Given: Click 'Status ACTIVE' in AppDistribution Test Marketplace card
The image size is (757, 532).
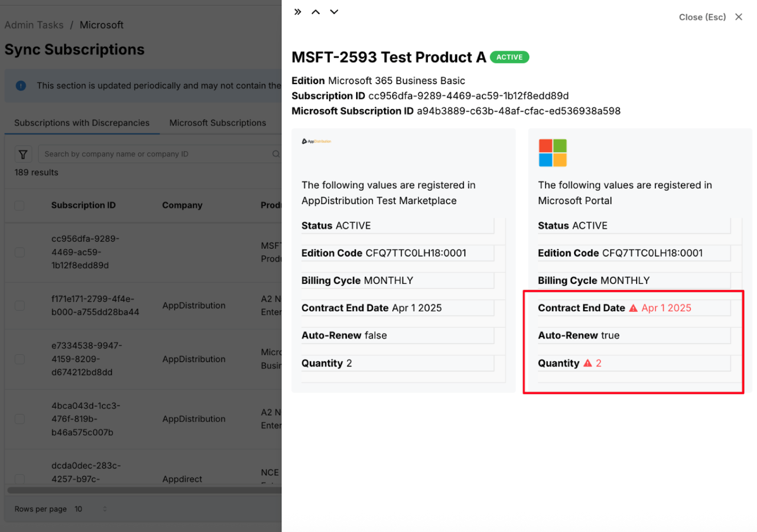Looking at the screenshot, I should click(x=336, y=225).
